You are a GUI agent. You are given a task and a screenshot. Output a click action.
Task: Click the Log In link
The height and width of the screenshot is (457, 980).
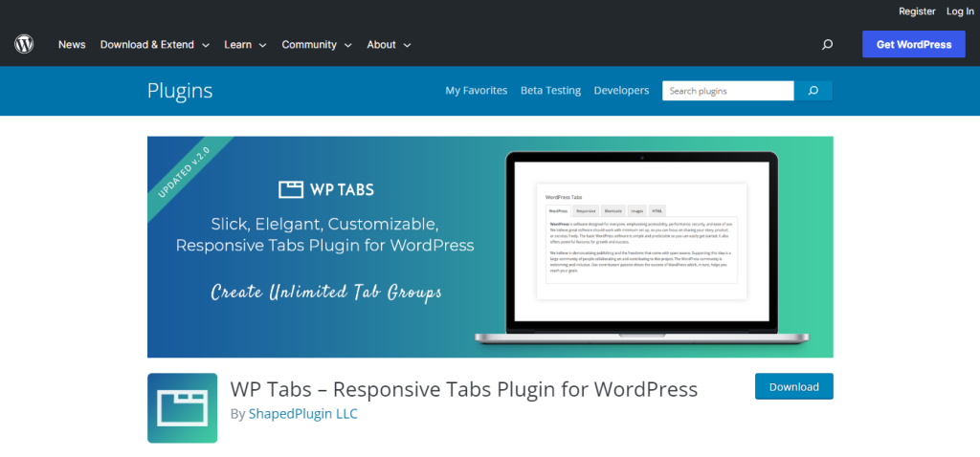[960, 11]
